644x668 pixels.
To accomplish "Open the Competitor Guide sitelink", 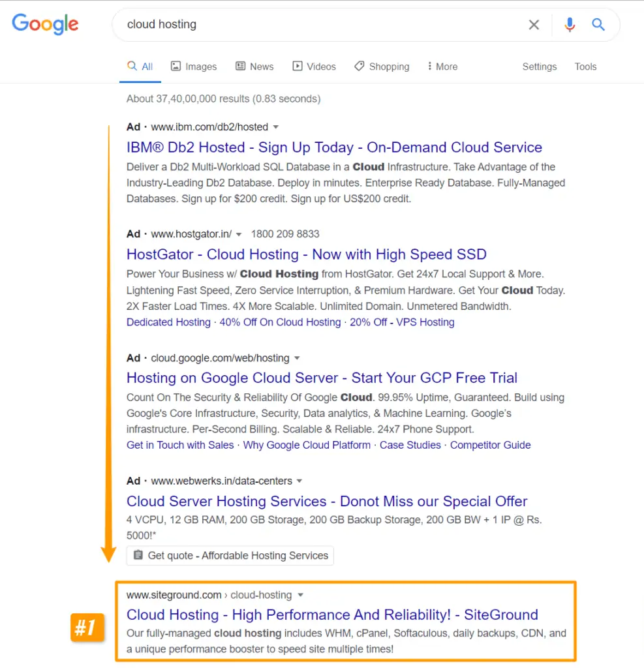I will (x=490, y=445).
